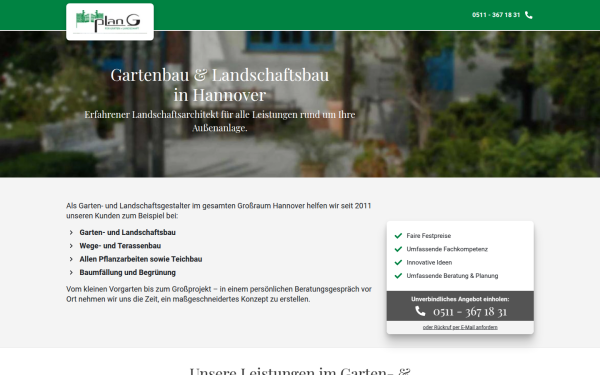
Task: Click the checkmark next to Faire Festpreise
Action: [x=398, y=236]
